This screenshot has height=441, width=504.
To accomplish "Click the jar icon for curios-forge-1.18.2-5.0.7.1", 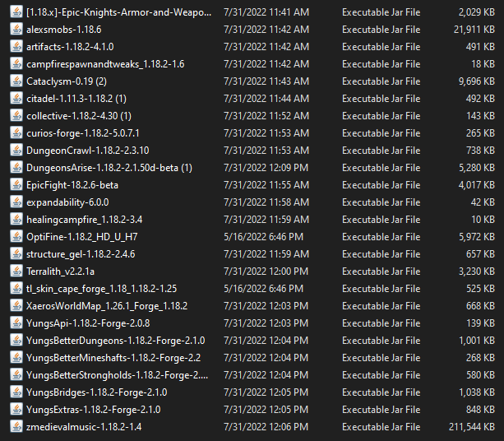I will click(16, 132).
